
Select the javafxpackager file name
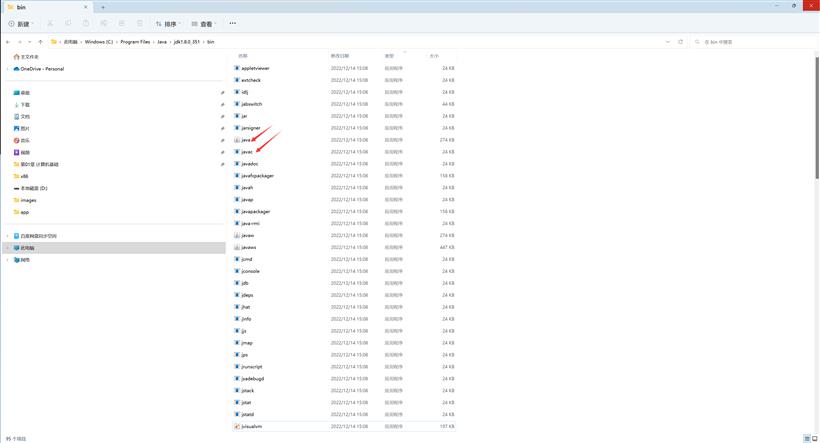tap(258, 176)
